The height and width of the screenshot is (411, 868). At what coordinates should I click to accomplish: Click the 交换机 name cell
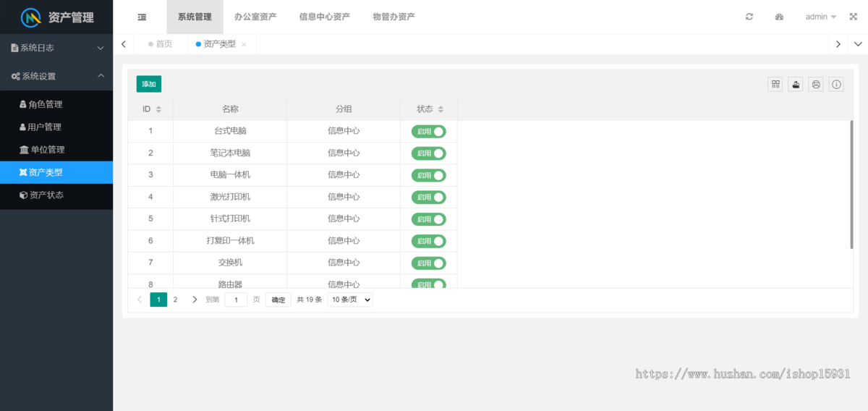(x=230, y=263)
